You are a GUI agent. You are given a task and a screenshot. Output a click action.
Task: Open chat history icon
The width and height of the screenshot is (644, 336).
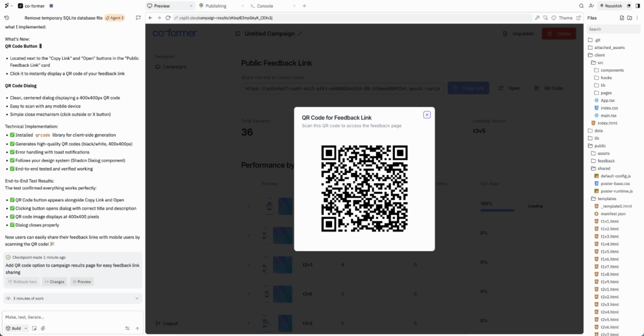[x=6, y=18]
